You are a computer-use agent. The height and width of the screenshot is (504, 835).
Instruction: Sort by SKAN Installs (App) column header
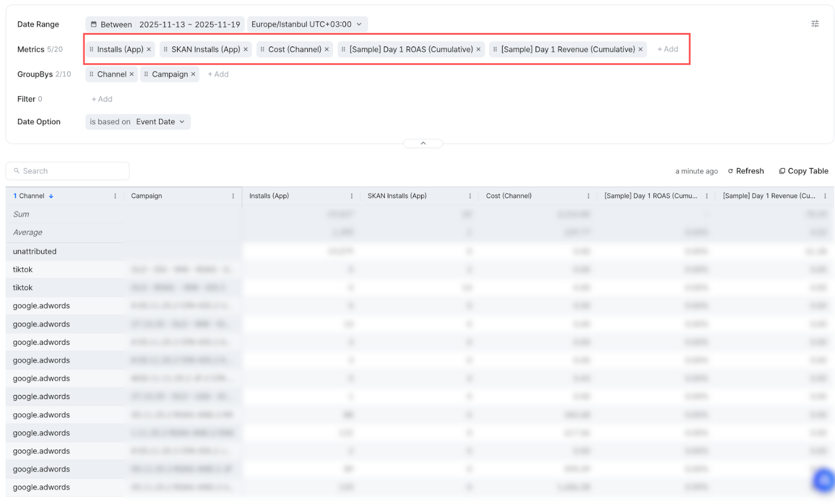[x=397, y=196]
